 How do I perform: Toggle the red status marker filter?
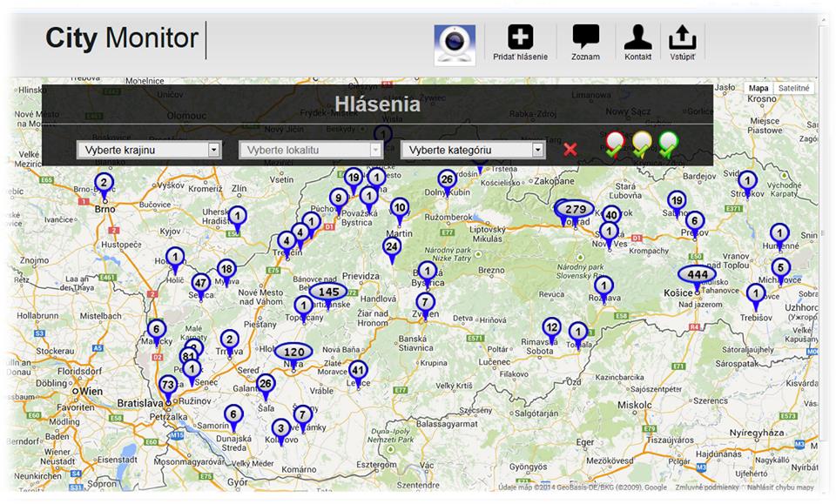pos(616,144)
